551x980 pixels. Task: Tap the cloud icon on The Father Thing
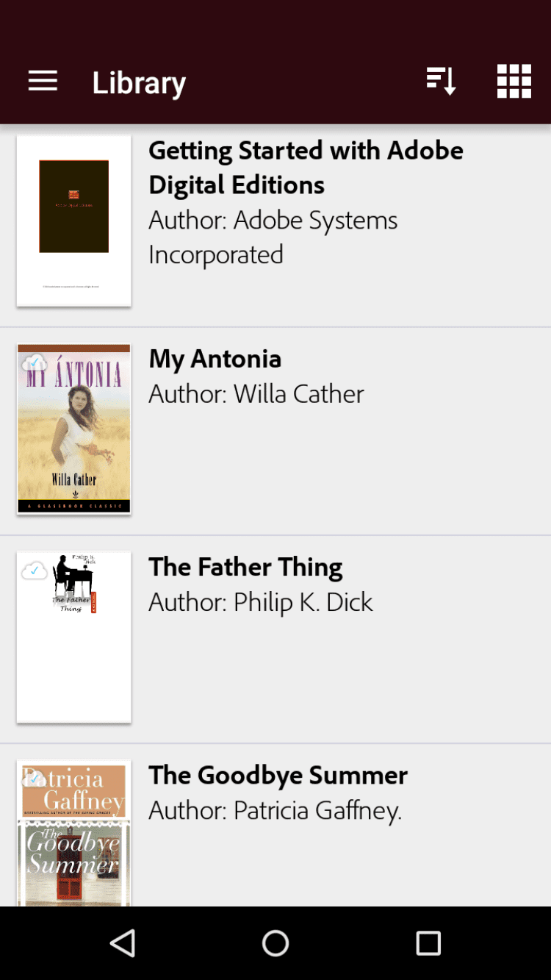pos(35,571)
